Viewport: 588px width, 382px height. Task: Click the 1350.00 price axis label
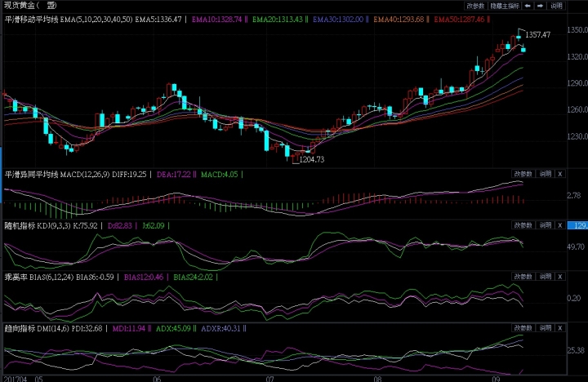[577, 29]
